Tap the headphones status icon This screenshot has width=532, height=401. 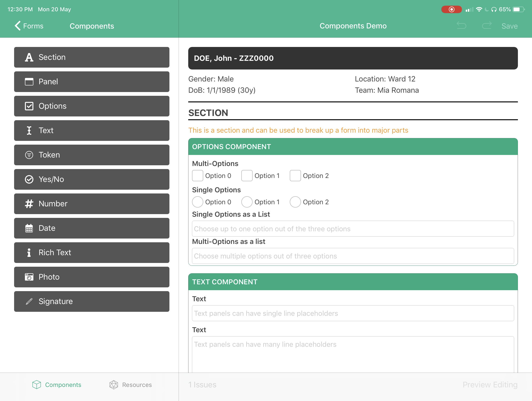point(494,9)
